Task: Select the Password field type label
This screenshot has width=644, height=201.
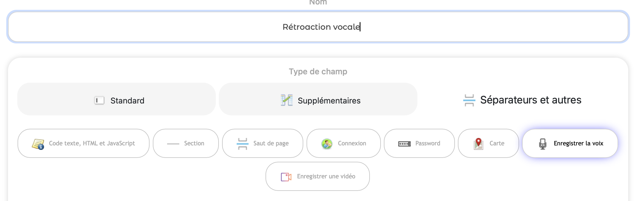Action: click(428, 143)
